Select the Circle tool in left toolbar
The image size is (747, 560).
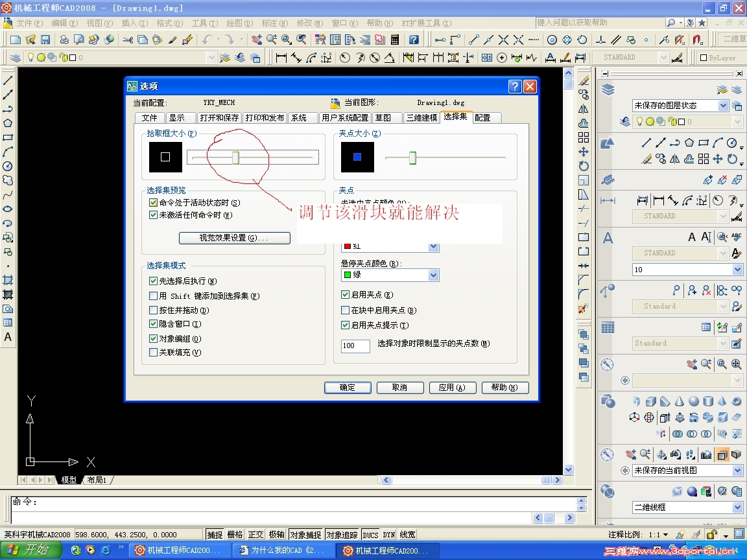(x=8, y=166)
